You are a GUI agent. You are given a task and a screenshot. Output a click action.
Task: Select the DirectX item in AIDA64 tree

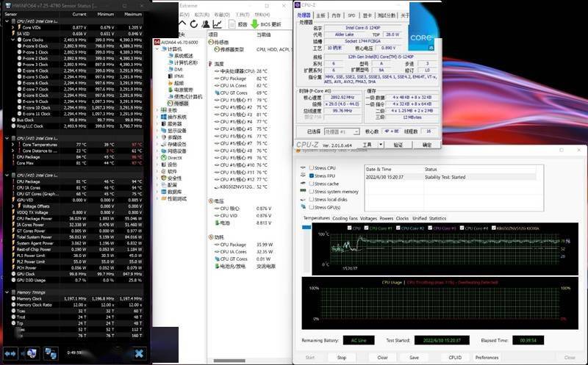(173, 157)
